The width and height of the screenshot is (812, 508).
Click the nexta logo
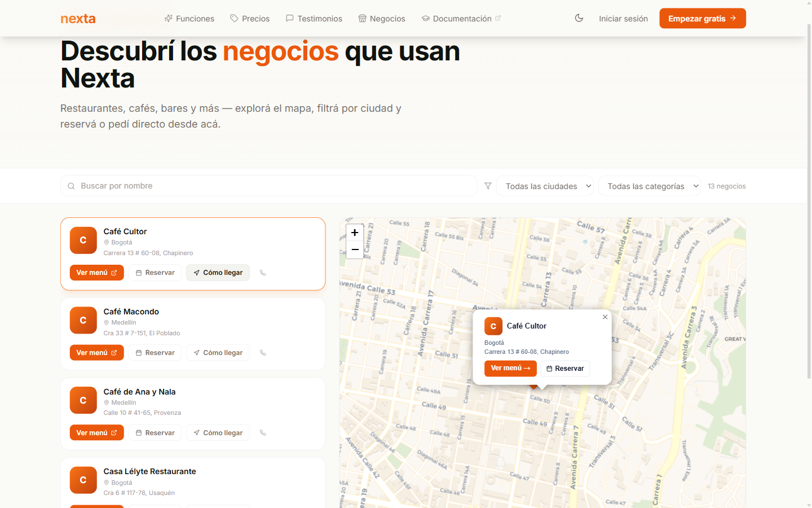click(x=78, y=18)
